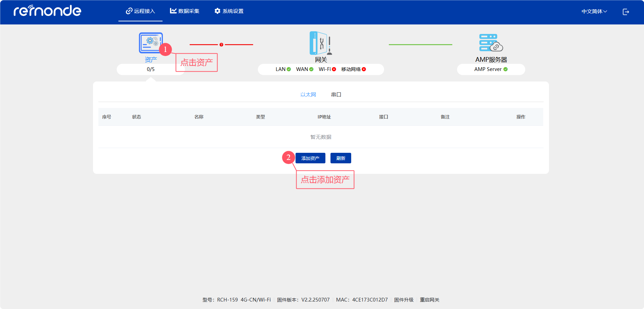Switch to the 以太网 tab
Image resolution: width=644 pixels, height=309 pixels.
(x=308, y=95)
